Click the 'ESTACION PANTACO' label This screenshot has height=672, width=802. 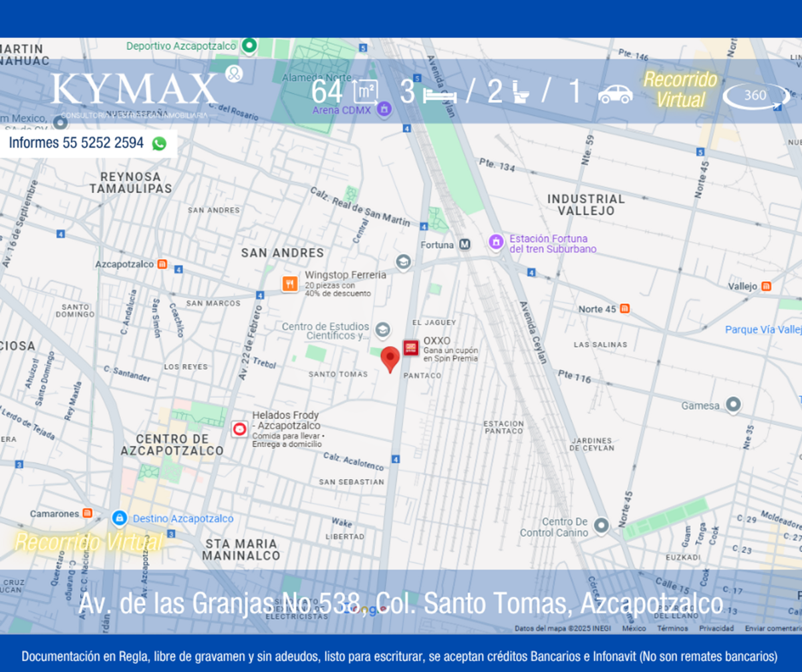coord(504,427)
